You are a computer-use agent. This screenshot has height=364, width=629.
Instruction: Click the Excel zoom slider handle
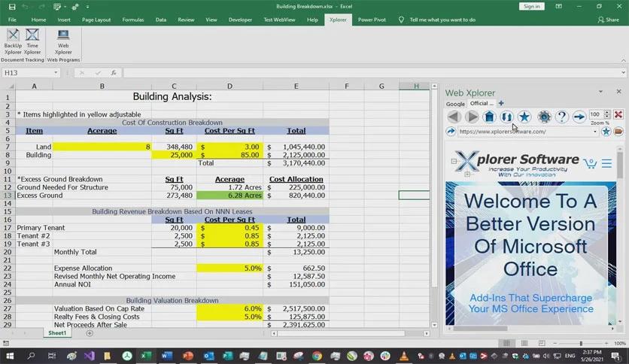click(580, 343)
